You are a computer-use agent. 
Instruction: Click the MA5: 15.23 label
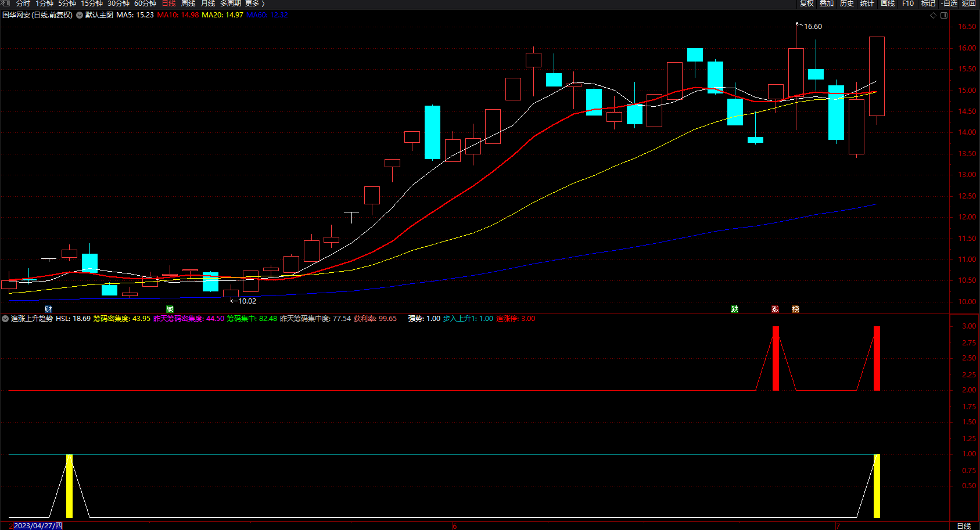(135, 15)
